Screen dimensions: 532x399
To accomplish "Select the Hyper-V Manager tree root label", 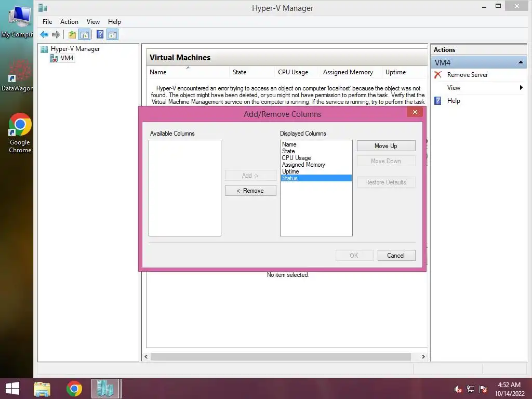I will tap(75, 49).
